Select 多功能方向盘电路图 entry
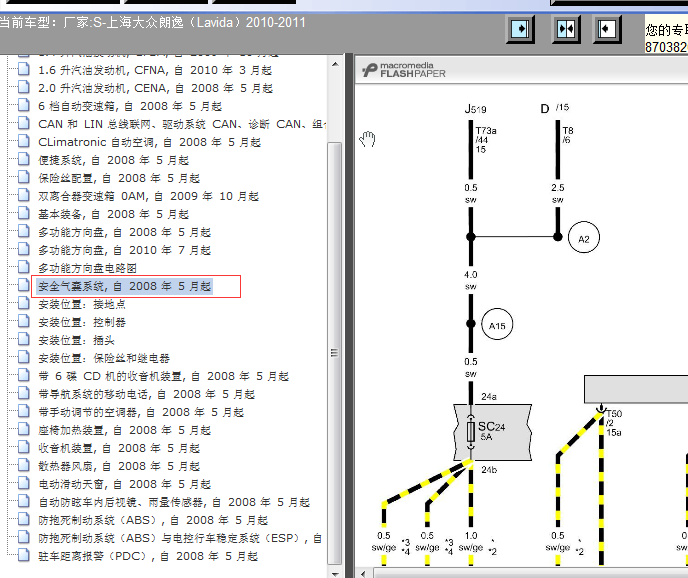The image size is (688, 578). pyautogui.click(x=87, y=268)
